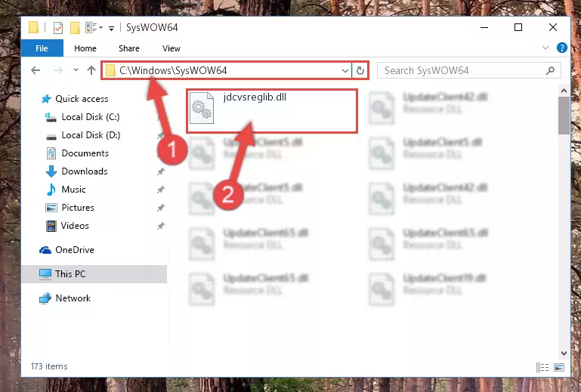The height and width of the screenshot is (392, 581).
Task: Click the scroll up arrow of file list
Action: click(564, 91)
